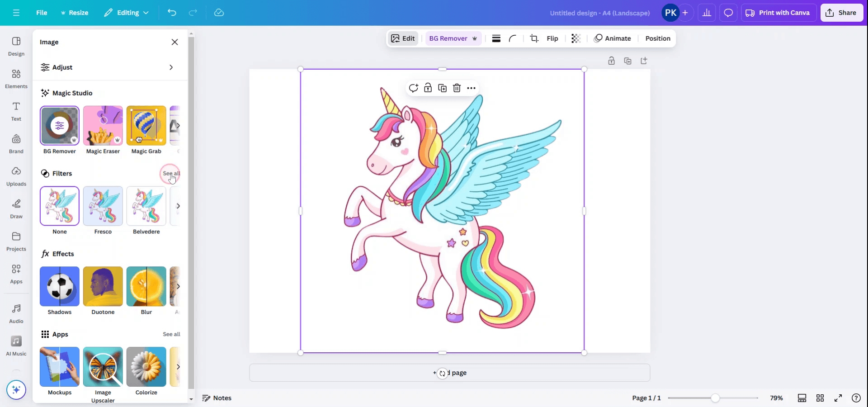Open the comments speech bubble icon
The width and height of the screenshot is (868, 407).
[728, 13]
